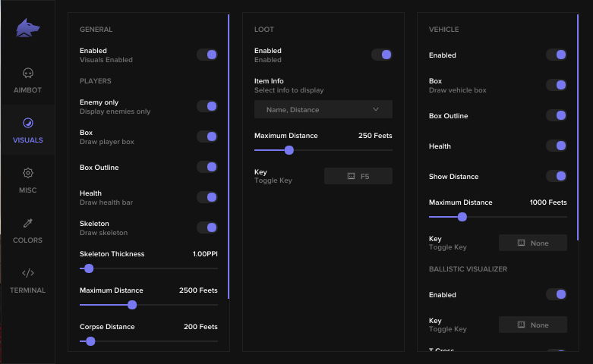Toggle General Visuals Enabled switch
This screenshot has width=593, height=364.
(x=207, y=55)
